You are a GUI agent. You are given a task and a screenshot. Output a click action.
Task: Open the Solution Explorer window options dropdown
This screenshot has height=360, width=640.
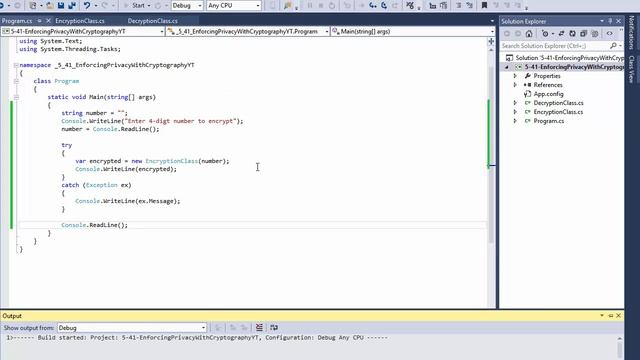pos(602,21)
